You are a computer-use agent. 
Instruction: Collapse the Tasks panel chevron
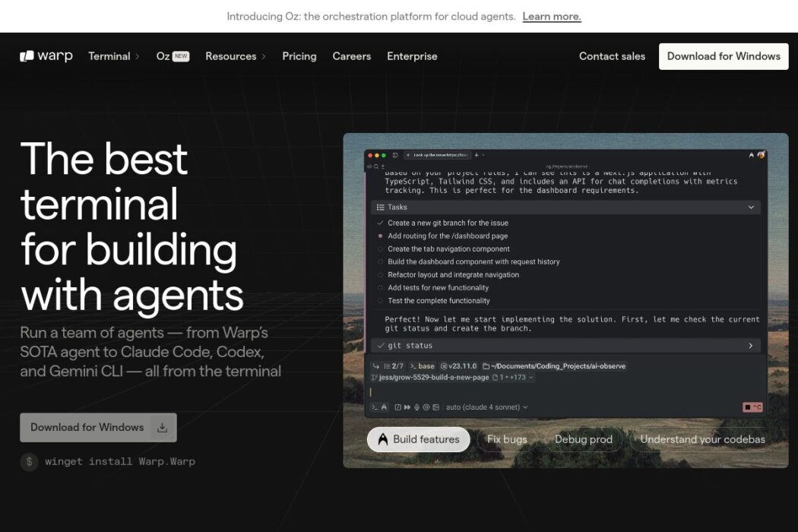click(751, 207)
